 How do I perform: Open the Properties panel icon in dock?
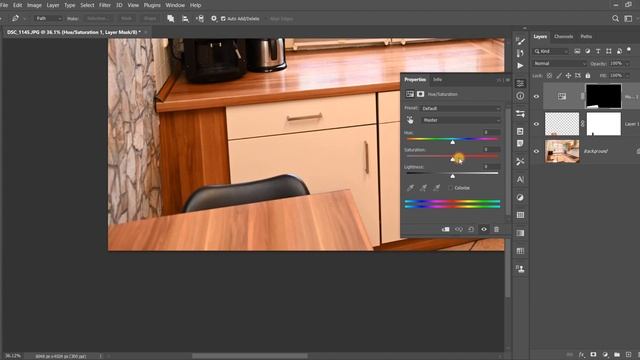tap(520, 83)
